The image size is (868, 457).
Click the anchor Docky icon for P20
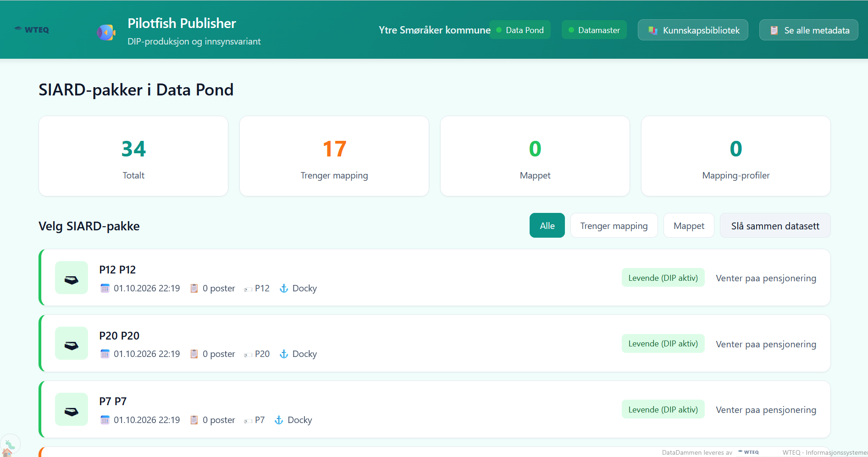tap(284, 354)
